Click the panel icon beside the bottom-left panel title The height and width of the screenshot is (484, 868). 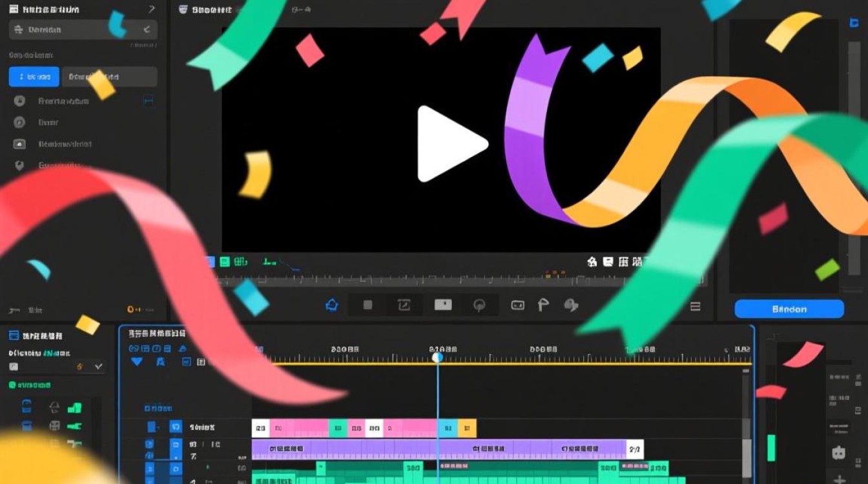[14, 336]
